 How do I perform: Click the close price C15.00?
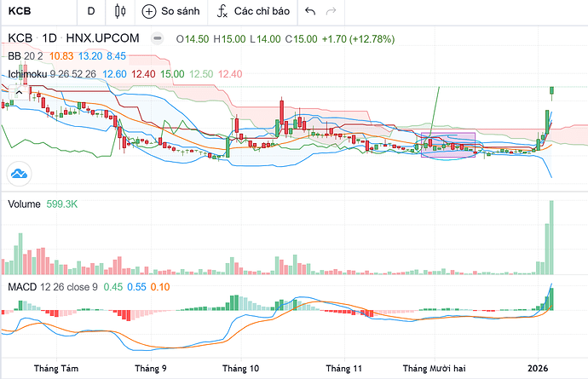301,39
